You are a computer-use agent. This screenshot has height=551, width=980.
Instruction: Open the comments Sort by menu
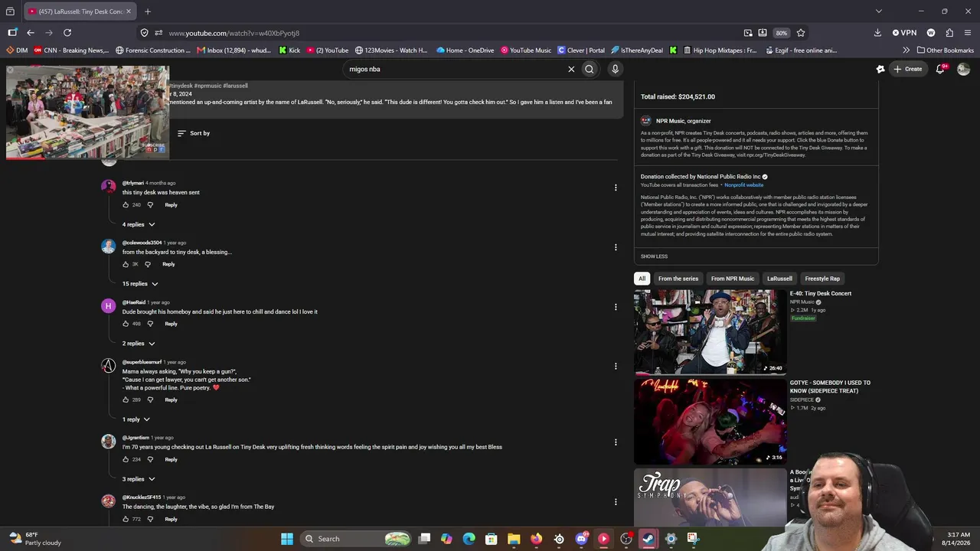coord(194,133)
